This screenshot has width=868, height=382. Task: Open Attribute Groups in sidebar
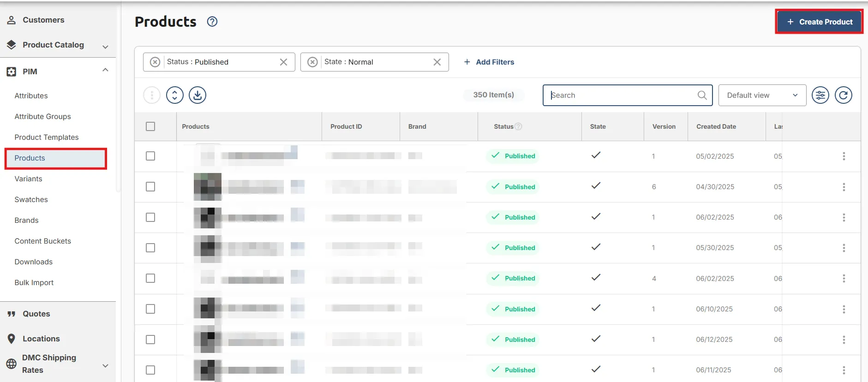click(43, 116)
